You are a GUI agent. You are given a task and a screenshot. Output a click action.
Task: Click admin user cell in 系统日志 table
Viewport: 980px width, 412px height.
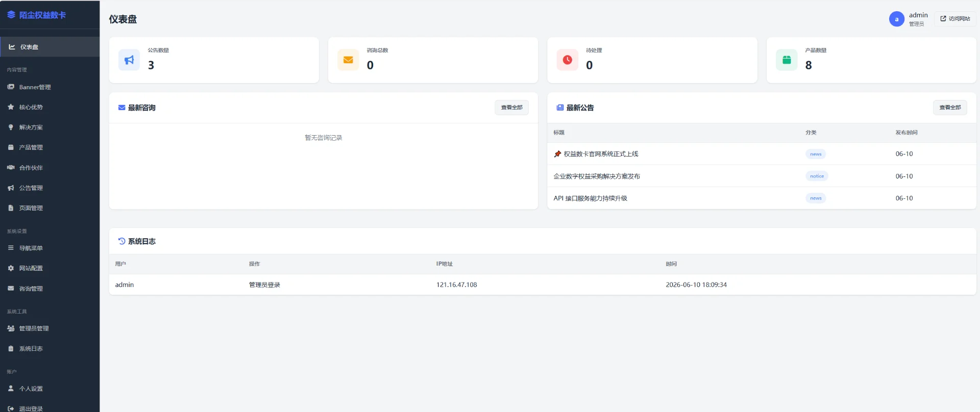coord(125,285)
